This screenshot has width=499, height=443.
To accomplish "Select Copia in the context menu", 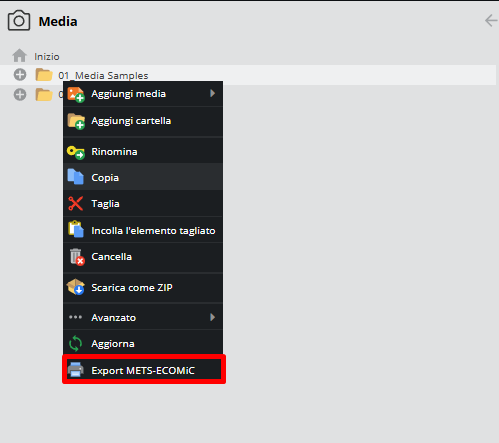I will tap(143, 177).
